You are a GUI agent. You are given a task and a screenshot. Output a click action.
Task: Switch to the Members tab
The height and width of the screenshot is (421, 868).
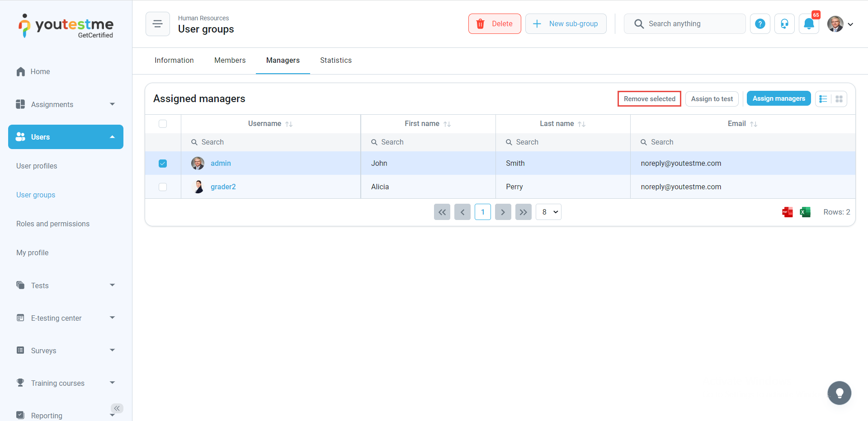pyautogui.click(x=230, y=61)
